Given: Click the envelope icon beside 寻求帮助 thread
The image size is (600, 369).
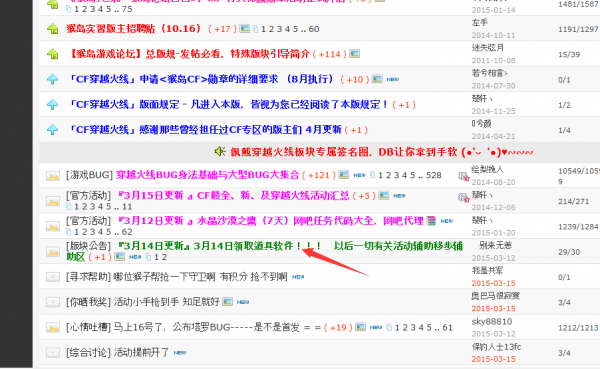Looking at the screenshot, I should 53,277.
